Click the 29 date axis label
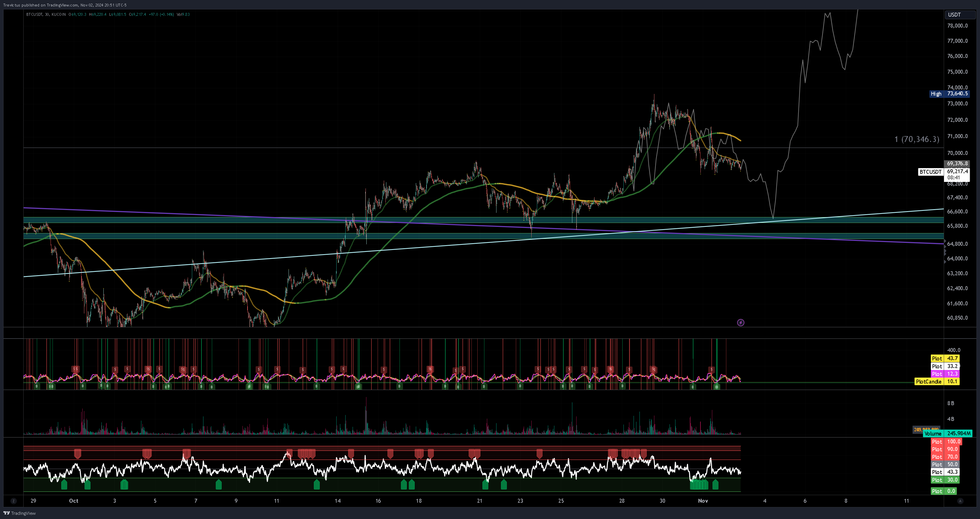 coord(33,501)
